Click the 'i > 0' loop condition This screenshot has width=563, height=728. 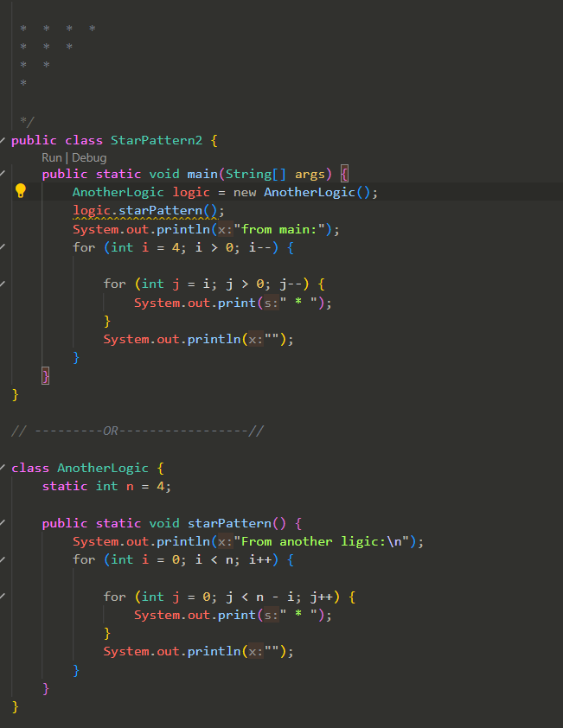click(x=214, y=247)
